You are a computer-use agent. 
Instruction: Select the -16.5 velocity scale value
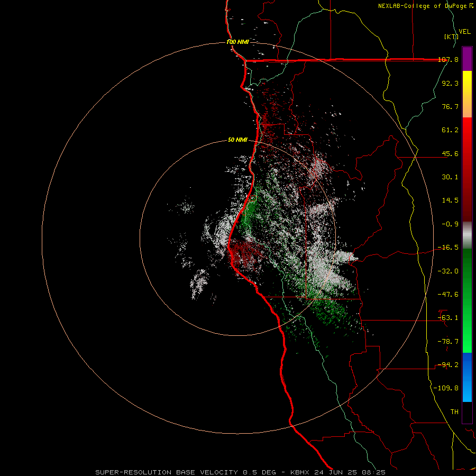448,248
